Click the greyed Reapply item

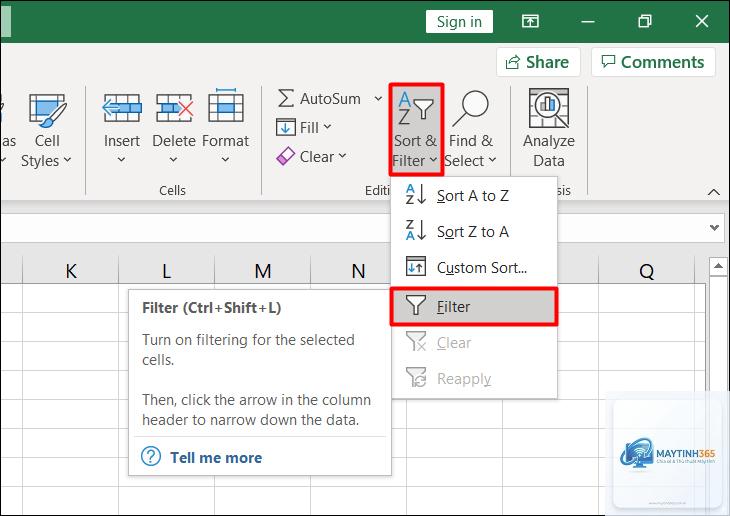tap(474, 379)
